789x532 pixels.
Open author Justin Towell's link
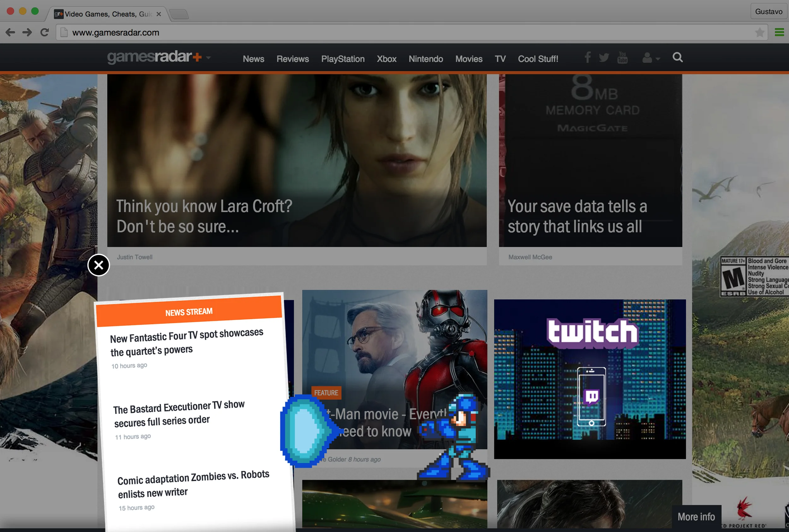[135, 257]
